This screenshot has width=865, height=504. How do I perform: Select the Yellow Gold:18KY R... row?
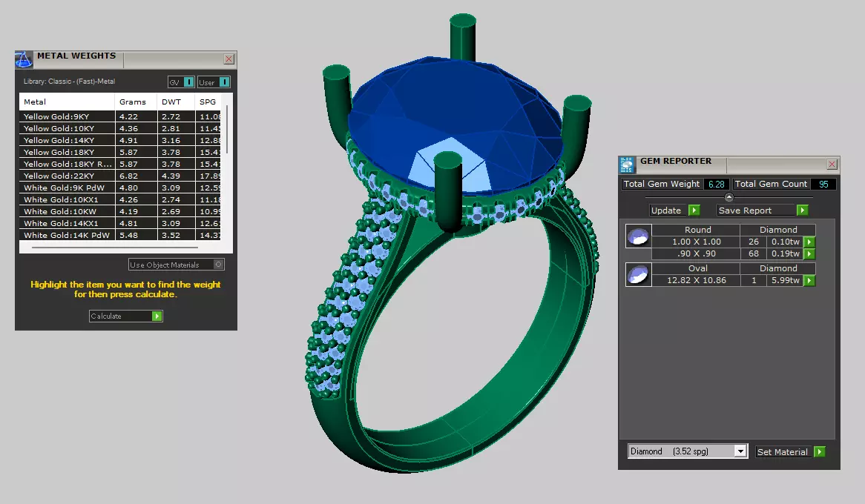pos(119,164)
